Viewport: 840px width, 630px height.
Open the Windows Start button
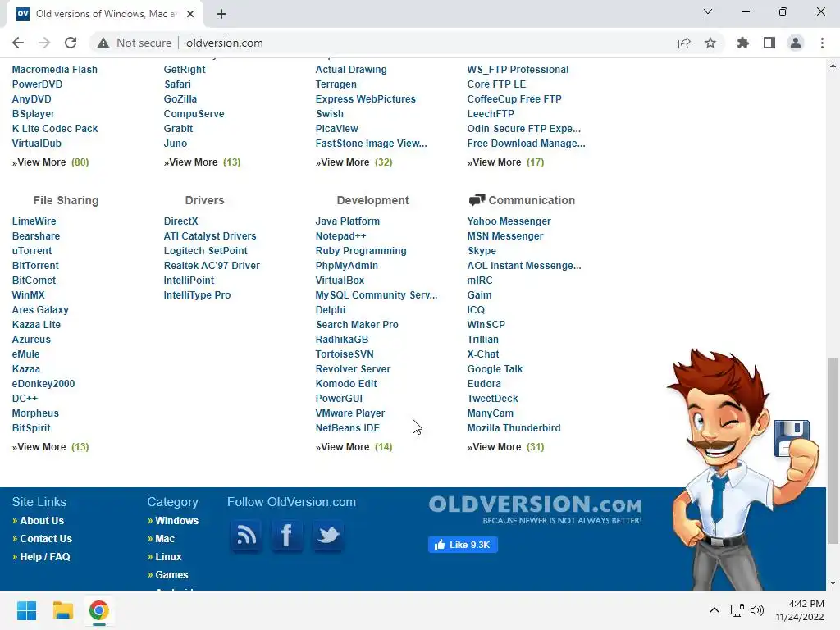point(26,610)
